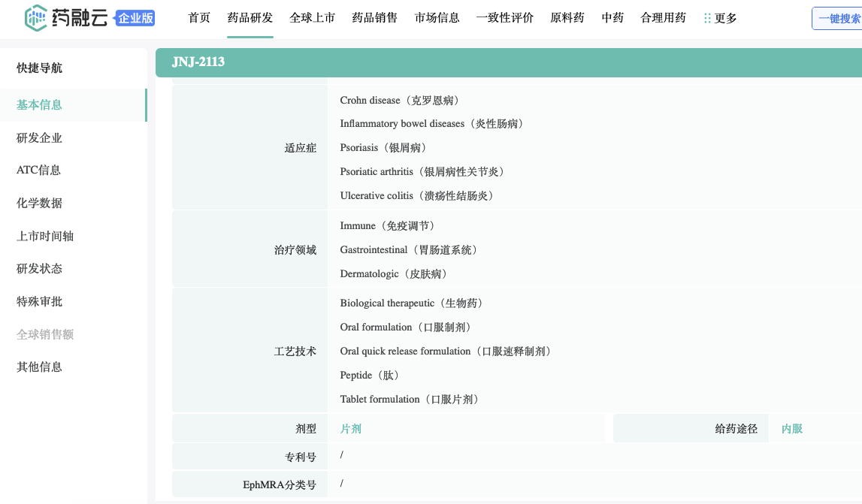Click the Crohn disease（克罗恩病）entry
This screenshot has width=862, height=504.
pos(400,100)
